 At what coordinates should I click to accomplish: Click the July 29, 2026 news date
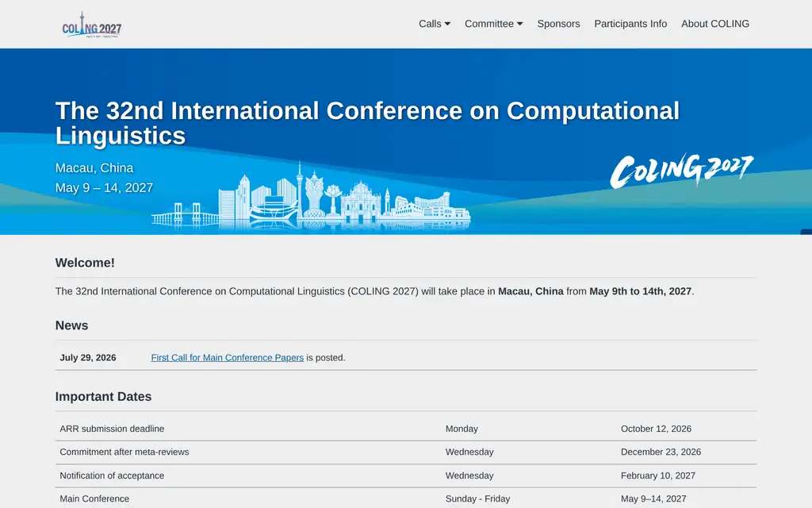coord(87,358)
